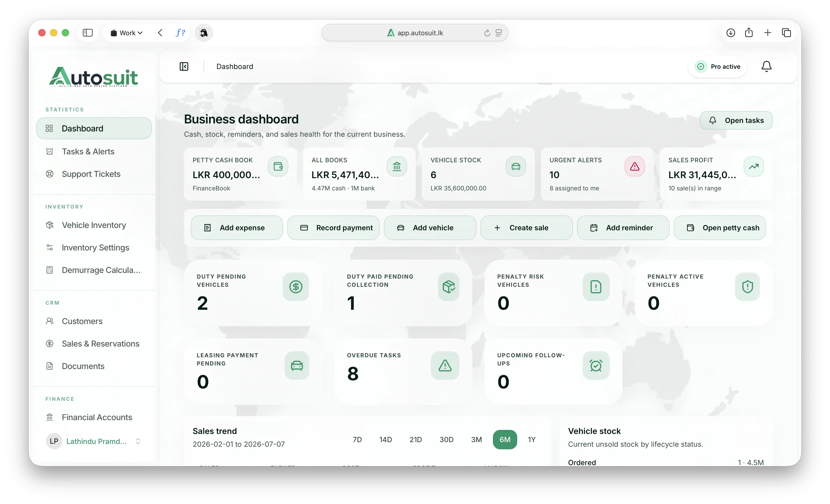
Task: Click the Duty Pending Vehicles dollar icon
Action: (296, 287)
